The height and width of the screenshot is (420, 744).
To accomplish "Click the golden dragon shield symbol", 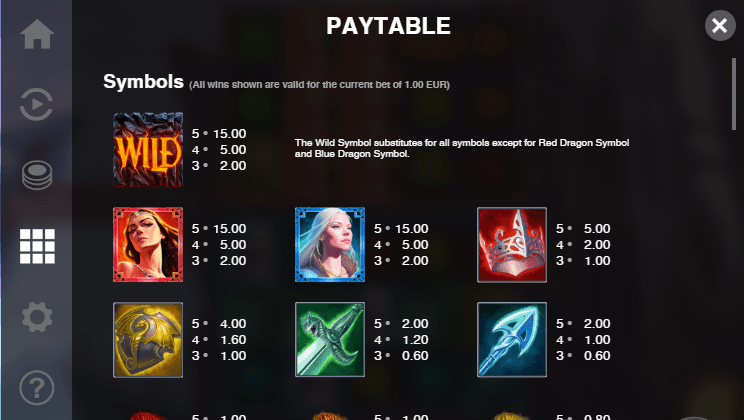I will coord(148,340).
